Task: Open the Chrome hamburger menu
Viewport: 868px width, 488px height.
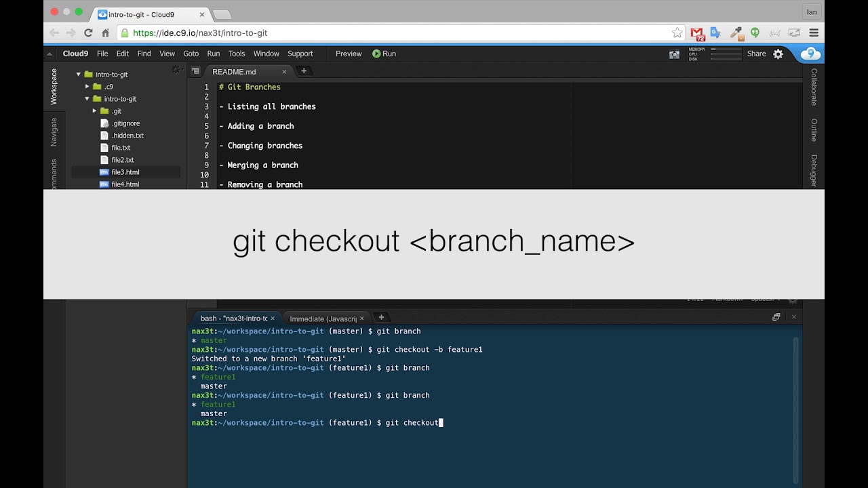Action: coord(814,33)
